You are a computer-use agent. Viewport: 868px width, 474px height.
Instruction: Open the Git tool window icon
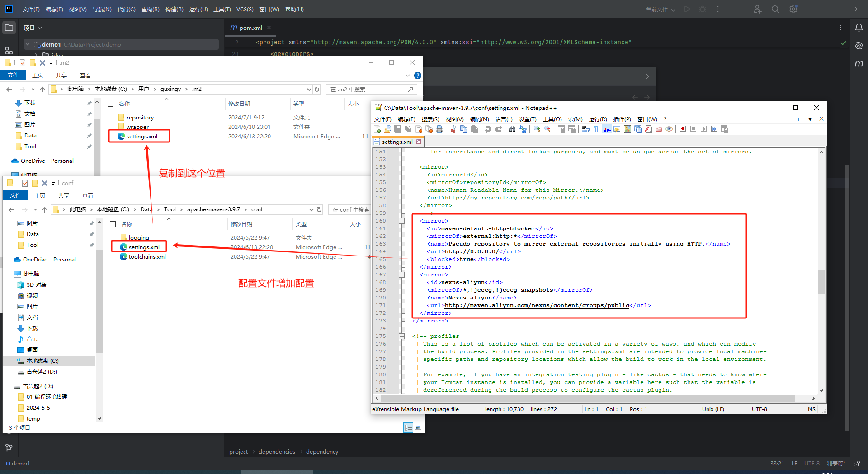click(9, 447)
